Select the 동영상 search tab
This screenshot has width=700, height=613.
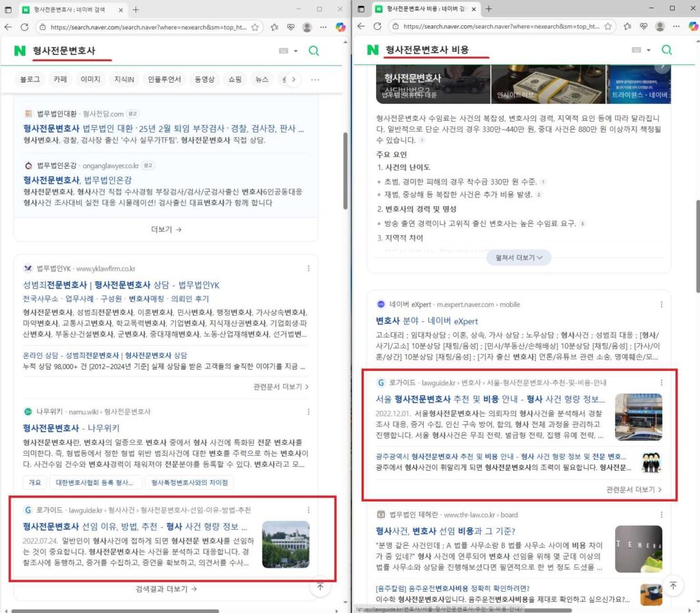click(204, 79)
